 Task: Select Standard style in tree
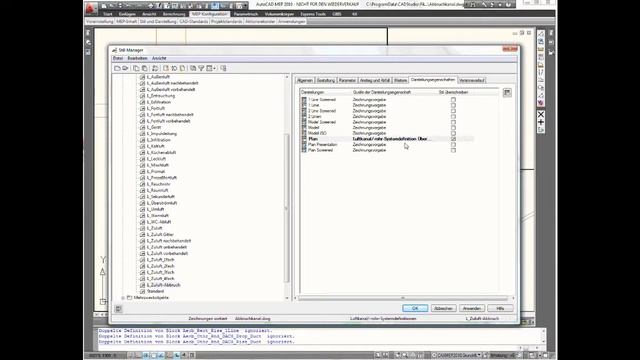(155, 291)
